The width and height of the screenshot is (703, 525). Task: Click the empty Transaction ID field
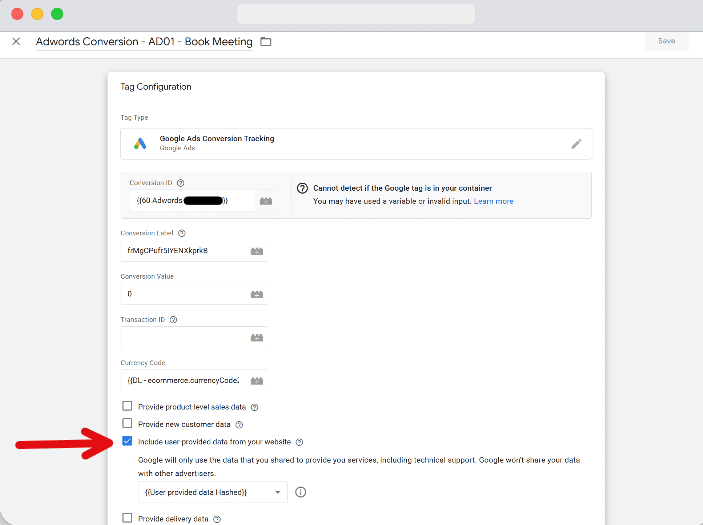[184, 337]
